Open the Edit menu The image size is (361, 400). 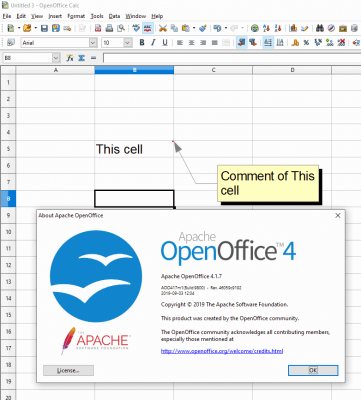tap(21, 16)
